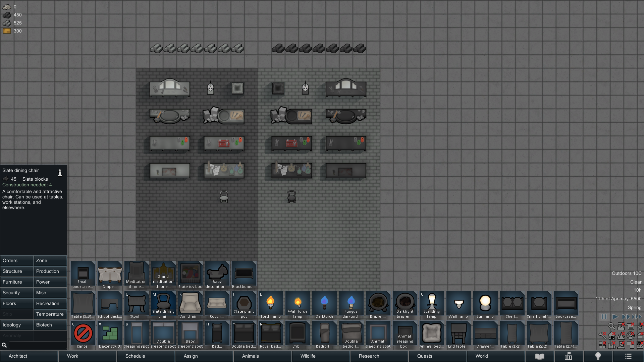Image resolution: width=644 pixels, height=362 pixels.
Task: Open the Temperature architect category
Action: point(50,314)
